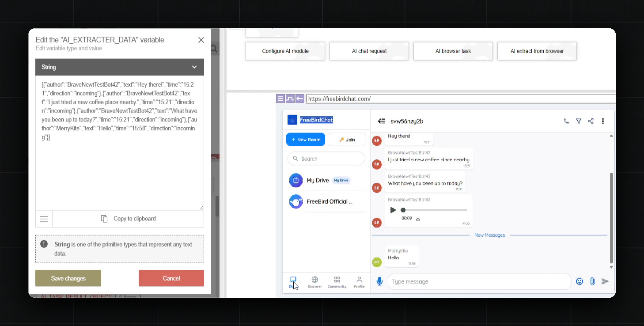The height and width of the screenshot is (326, 644).
Task: Open the three-dot chat options menu
Action: pyautogui.click(x=603, y=121)
